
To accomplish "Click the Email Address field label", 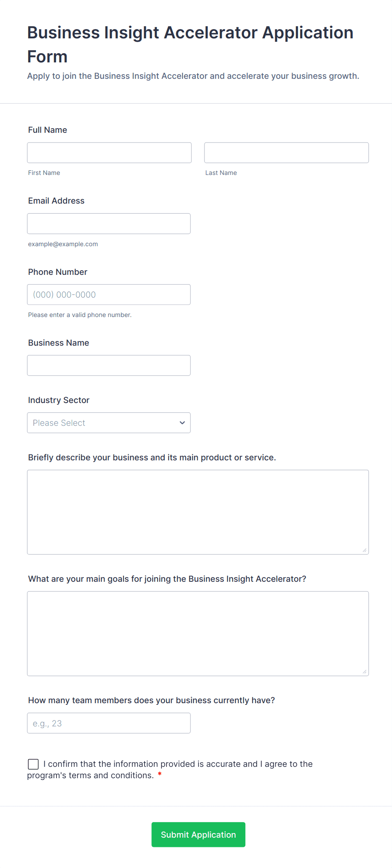I will [56, 201].
